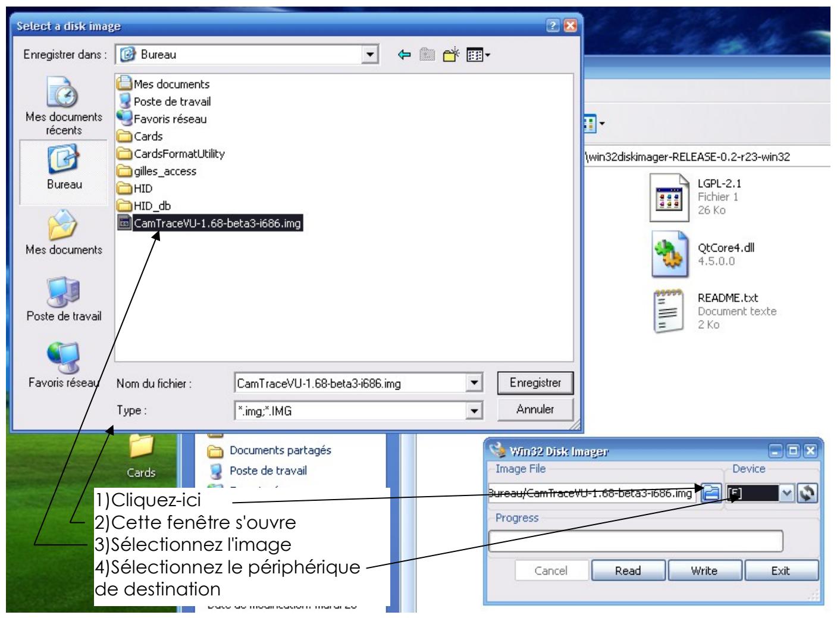The width and height of the screenshot is (840, 618).
Task: Click the Enregistrer button
Action: pyautogui.click(x=535, y=383)
